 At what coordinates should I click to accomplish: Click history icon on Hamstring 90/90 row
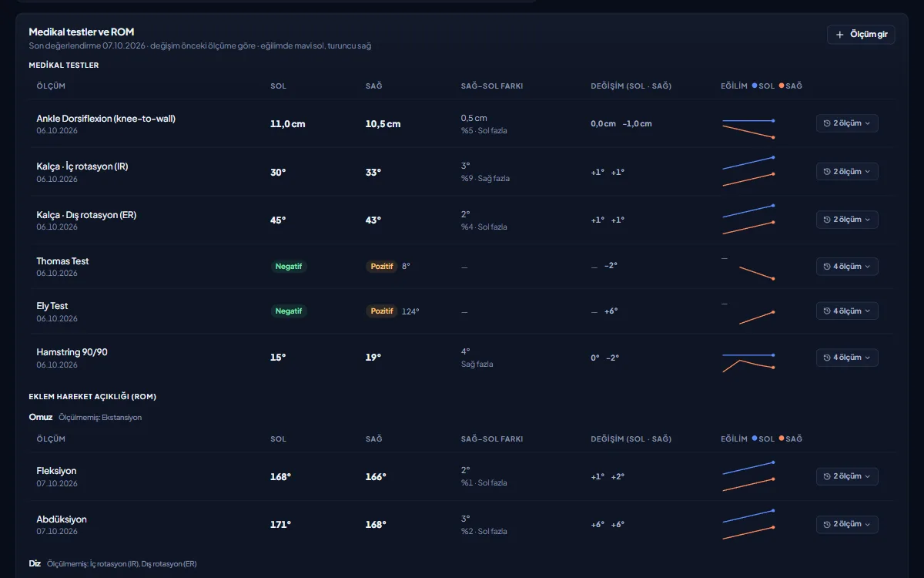click(827, 358)
